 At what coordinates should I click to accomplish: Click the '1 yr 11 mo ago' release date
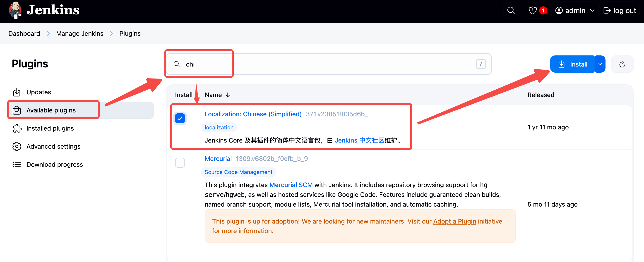pyautogui.click(x=548, y=127)
